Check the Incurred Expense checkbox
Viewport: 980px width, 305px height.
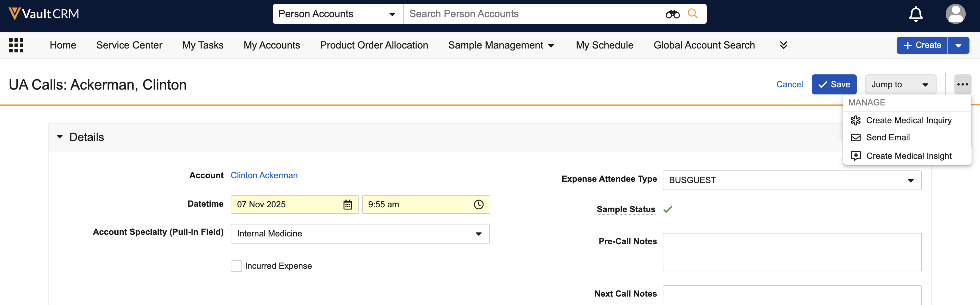236,266
